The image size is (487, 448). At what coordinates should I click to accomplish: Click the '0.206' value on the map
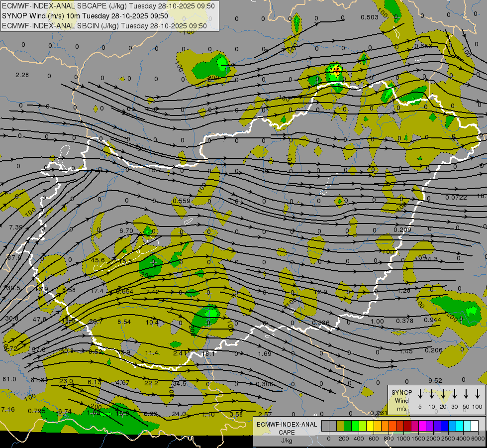434,350
